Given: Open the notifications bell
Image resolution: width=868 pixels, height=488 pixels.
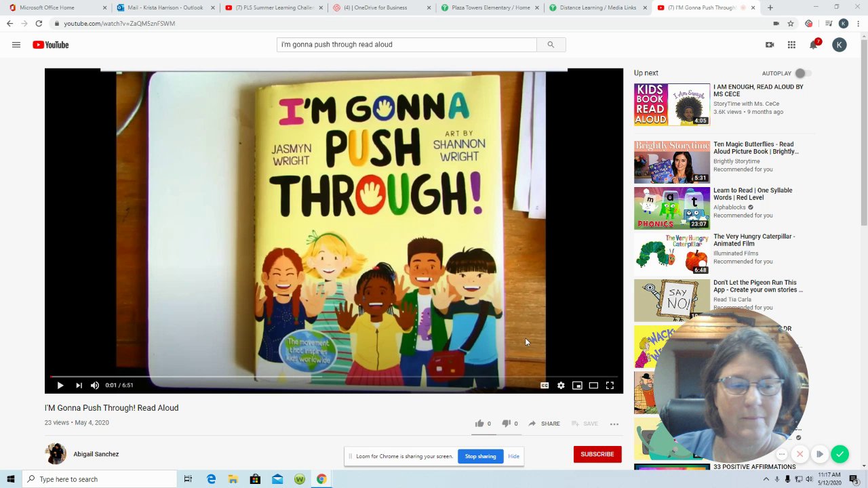Looking at the screenshot, I should tap(814, 45).
